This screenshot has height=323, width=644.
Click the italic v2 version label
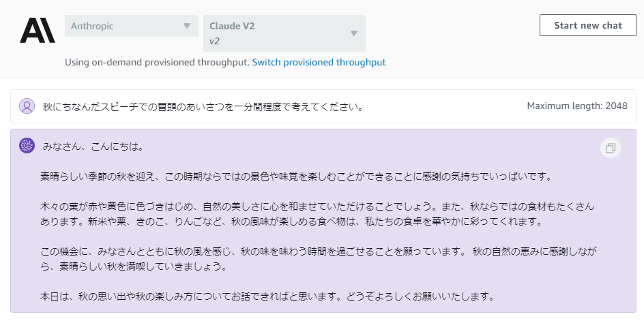tap(214, 41)
